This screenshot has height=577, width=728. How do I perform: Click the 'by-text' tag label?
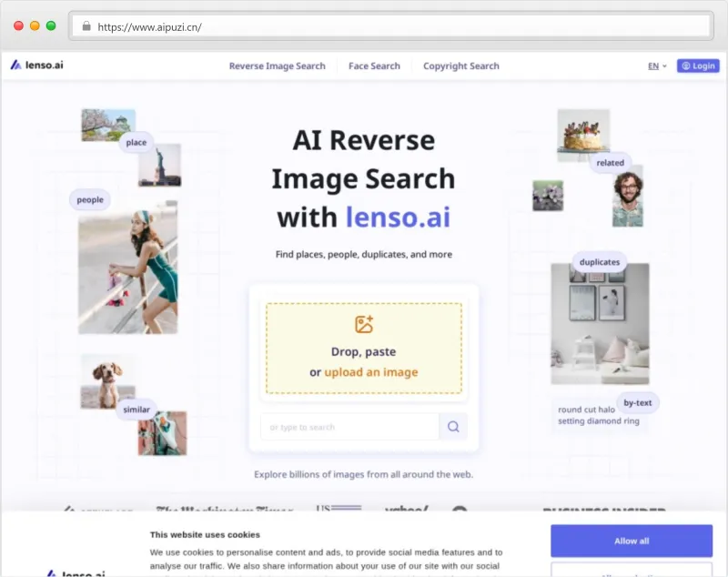coord(638,403)
